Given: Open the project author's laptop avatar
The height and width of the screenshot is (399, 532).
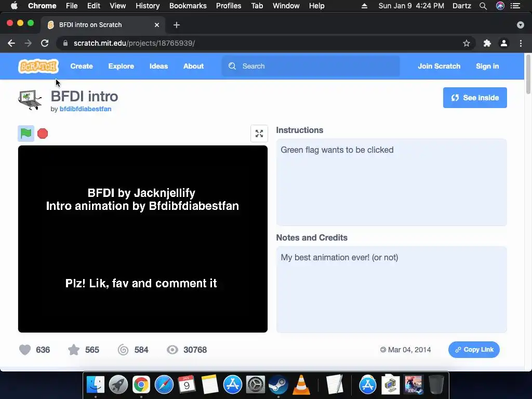Looking at the screenshot, I should pos(30,100).
